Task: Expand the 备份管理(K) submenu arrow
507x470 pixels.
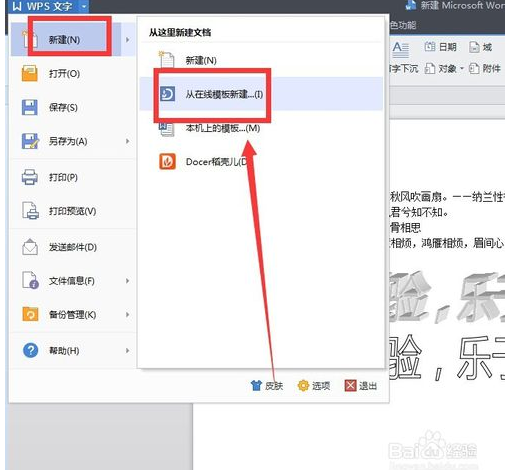Action: tap(128, 315)
